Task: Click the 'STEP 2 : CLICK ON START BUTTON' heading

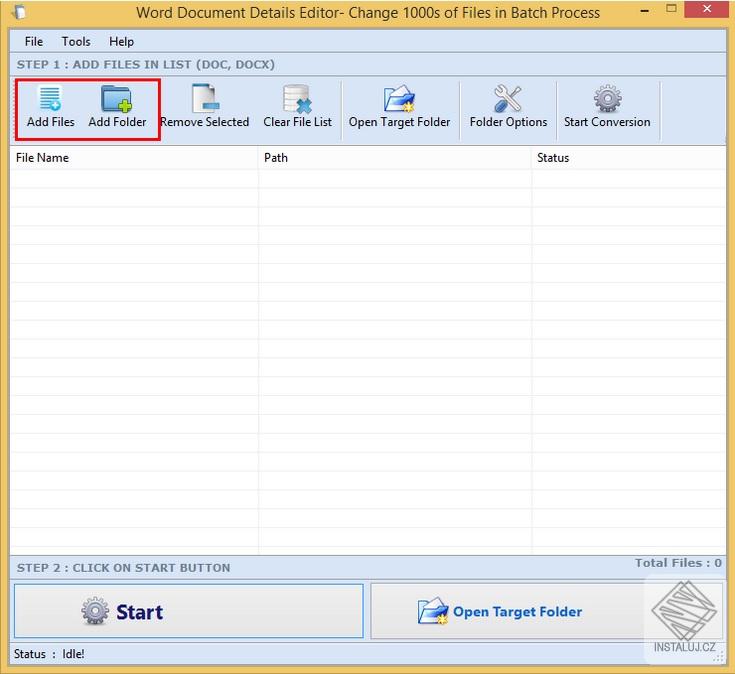Action: click(x=124, y=568)
